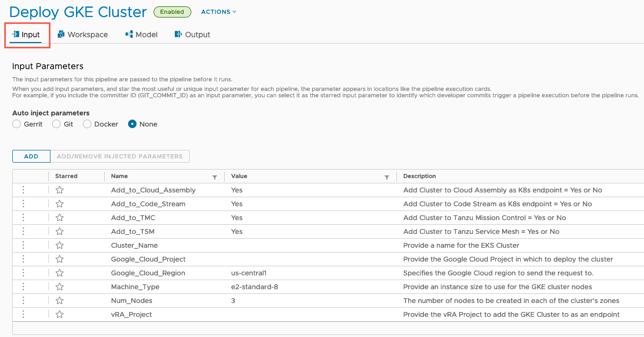Open row actions menu for Google_Cloud_Region
The image size is (644, 337).
coord(23,273)
